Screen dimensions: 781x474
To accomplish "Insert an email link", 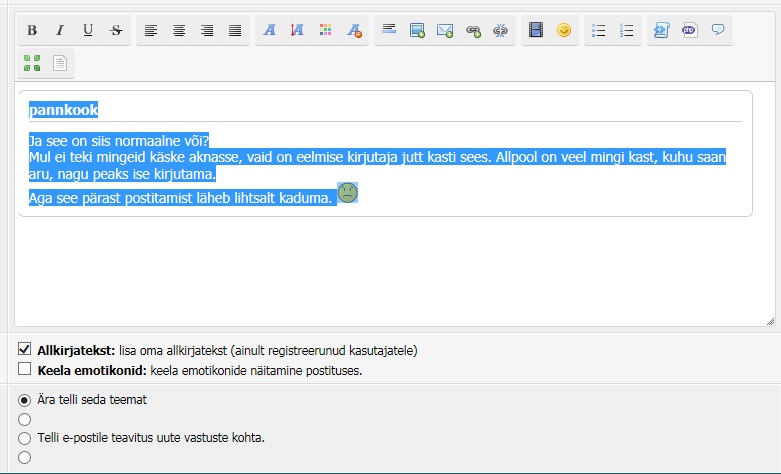I will [x=446, y=31].
